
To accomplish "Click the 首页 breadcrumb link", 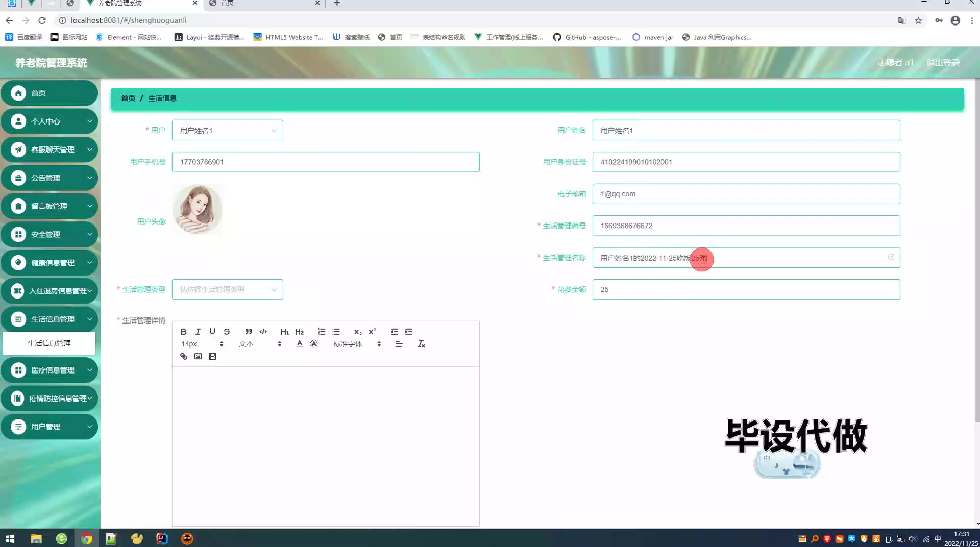I will [128, 98].
